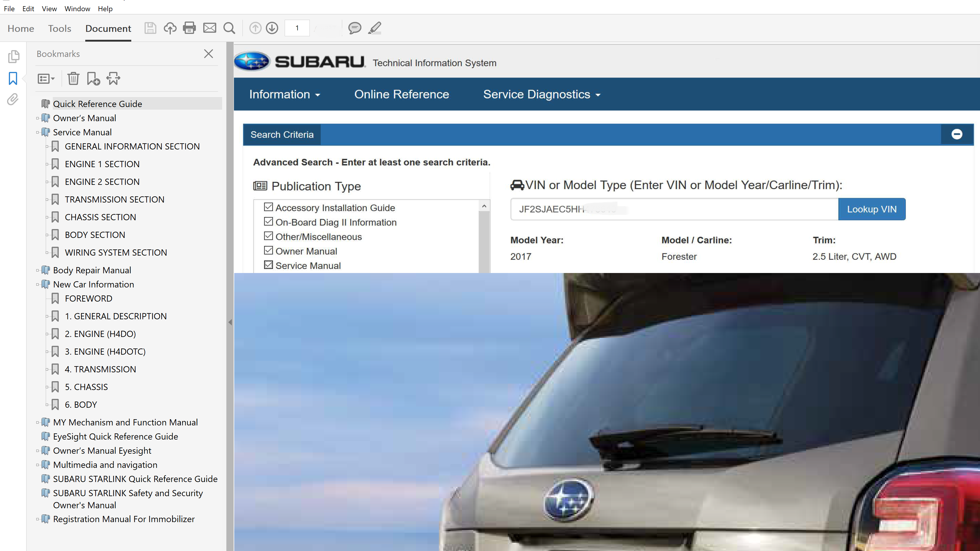Click the upload to cloud icon
Screen dimensions: 980x551
[170, 28]
